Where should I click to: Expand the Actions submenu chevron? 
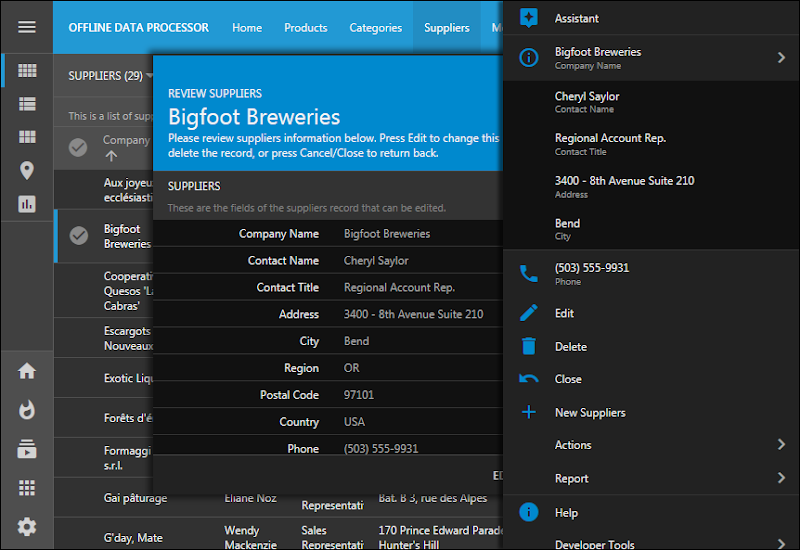click(x=781, y=444)
